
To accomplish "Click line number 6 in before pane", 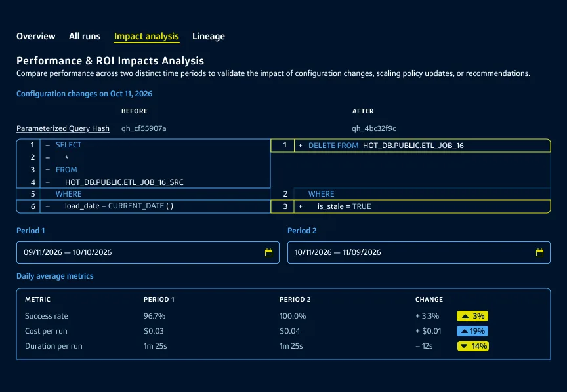I will click(x=33, y=206).
